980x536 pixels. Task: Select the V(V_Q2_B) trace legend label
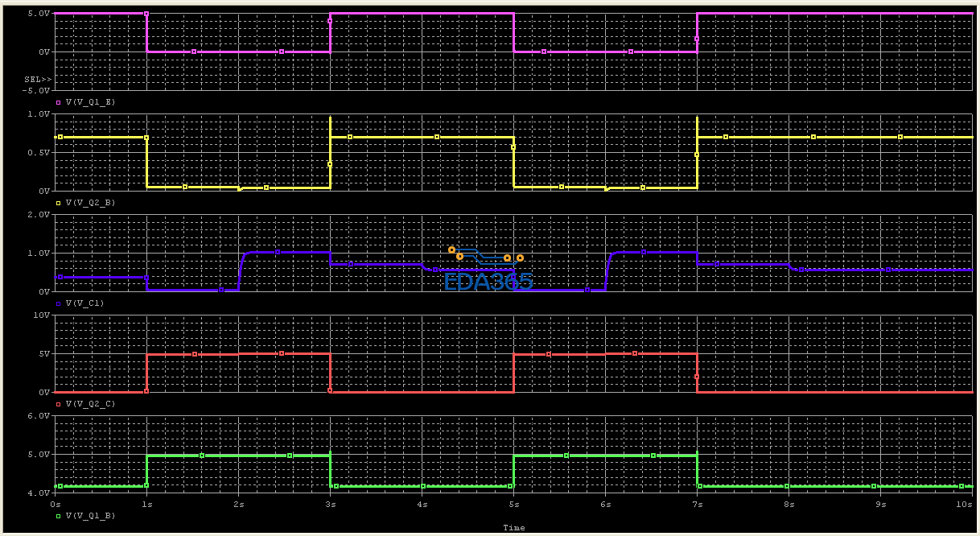pyautogui.click(x=90, y=203)
